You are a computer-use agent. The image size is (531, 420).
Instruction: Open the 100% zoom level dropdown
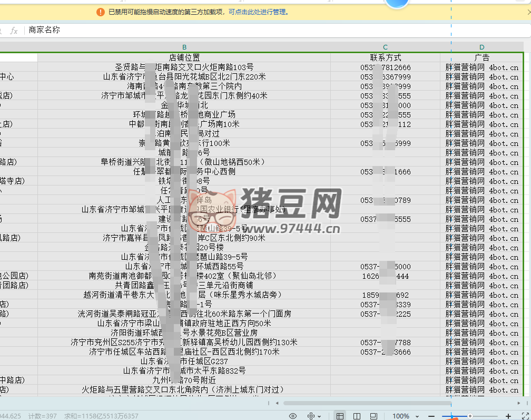405,416
